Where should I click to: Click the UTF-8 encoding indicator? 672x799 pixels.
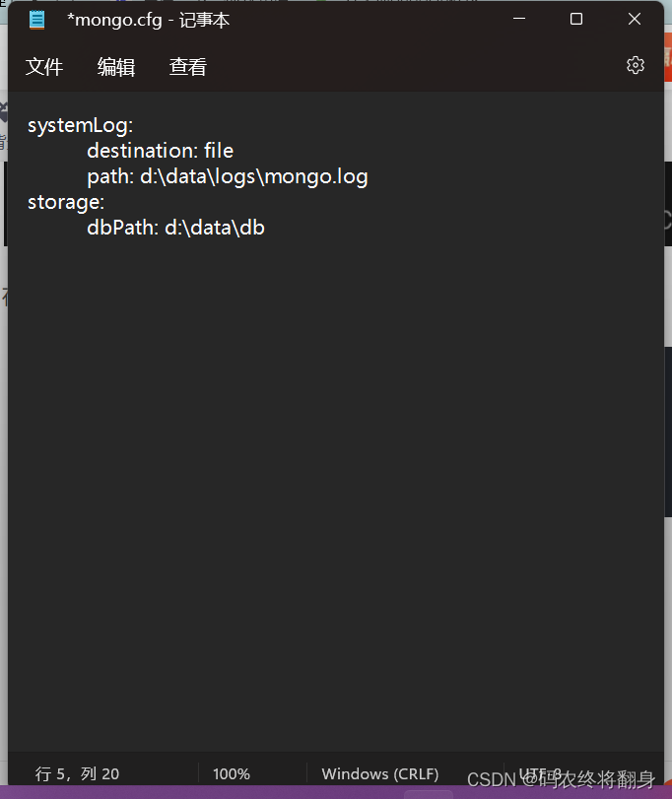coord(540,773)
